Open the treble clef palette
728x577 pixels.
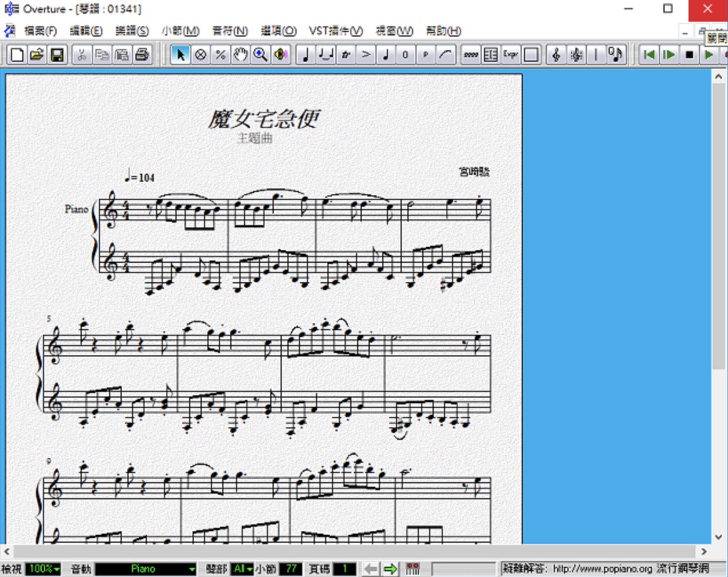[x=556, y=55]
